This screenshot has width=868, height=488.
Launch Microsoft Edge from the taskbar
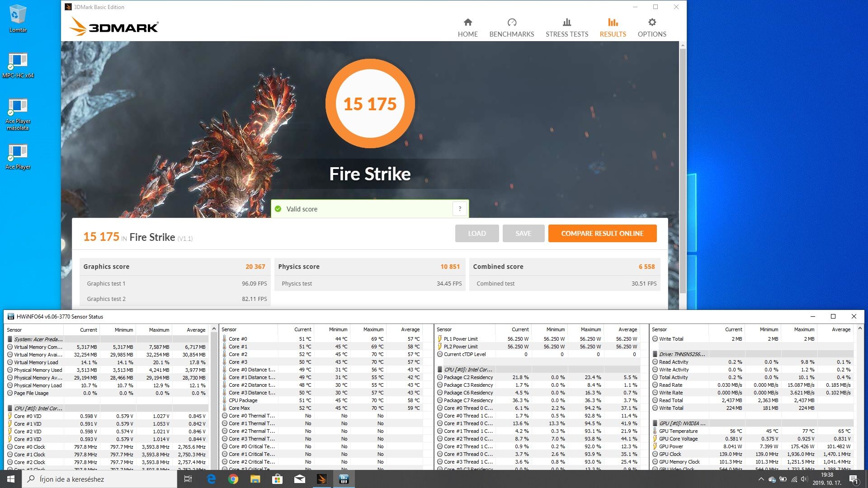(211, 479)
